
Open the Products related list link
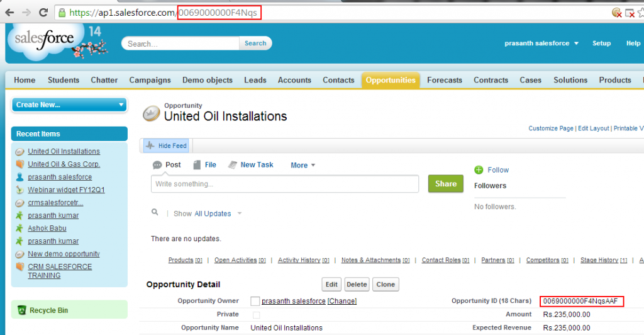[x=186, y=260]
